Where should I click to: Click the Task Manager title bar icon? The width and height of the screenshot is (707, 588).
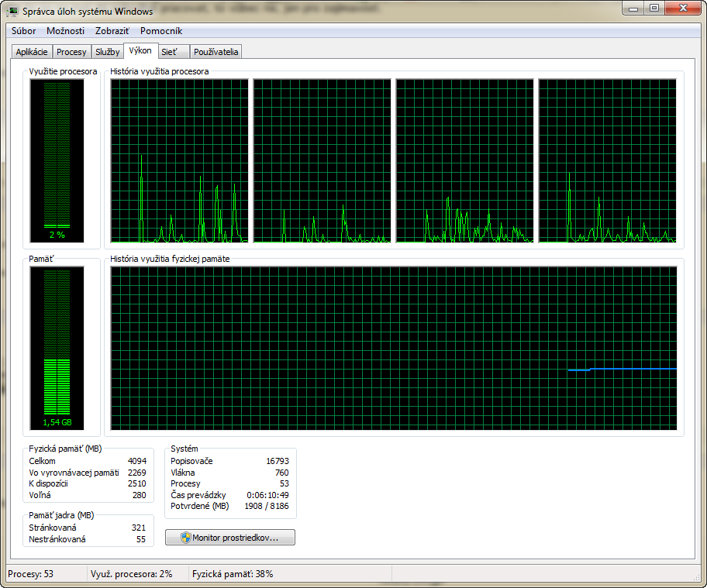tap(13, 12)
